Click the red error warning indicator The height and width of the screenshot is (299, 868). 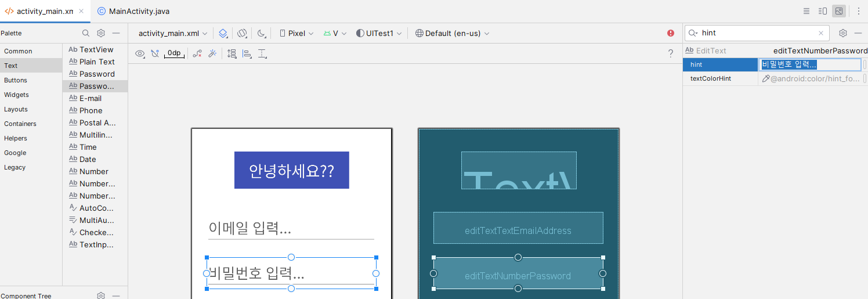point(671,33)
